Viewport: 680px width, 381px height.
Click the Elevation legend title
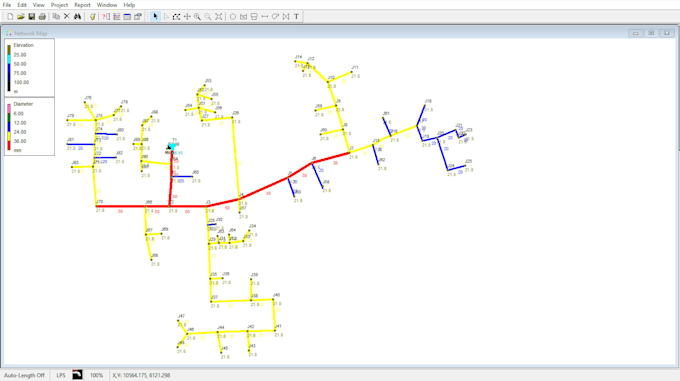[23, 45]
